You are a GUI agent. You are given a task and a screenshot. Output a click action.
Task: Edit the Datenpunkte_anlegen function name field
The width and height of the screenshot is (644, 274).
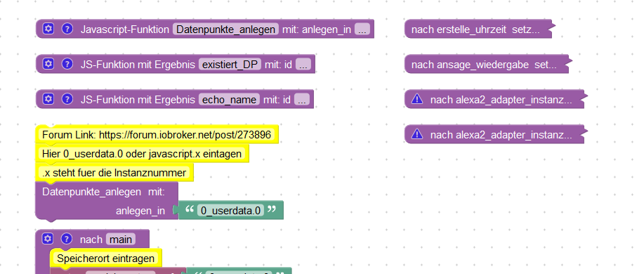point(225,30)
